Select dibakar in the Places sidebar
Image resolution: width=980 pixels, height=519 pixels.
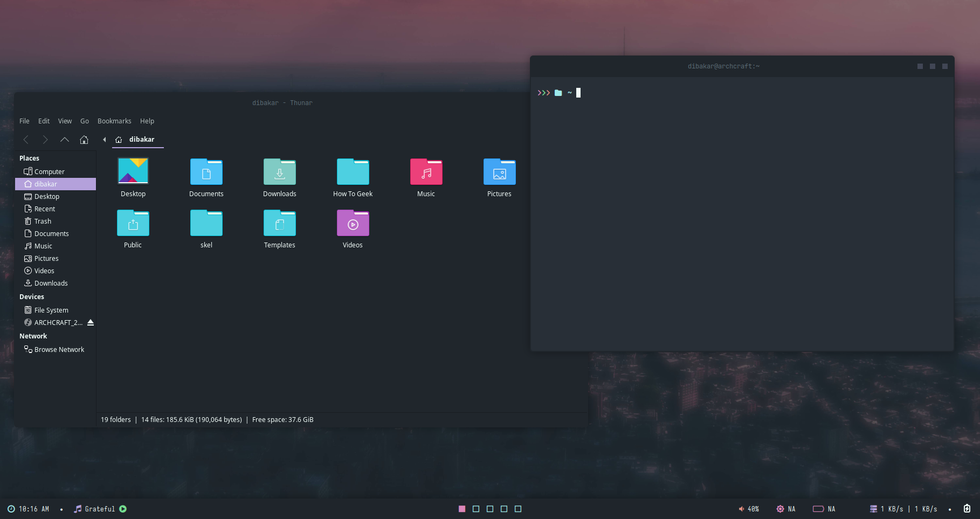click(56, 184)
